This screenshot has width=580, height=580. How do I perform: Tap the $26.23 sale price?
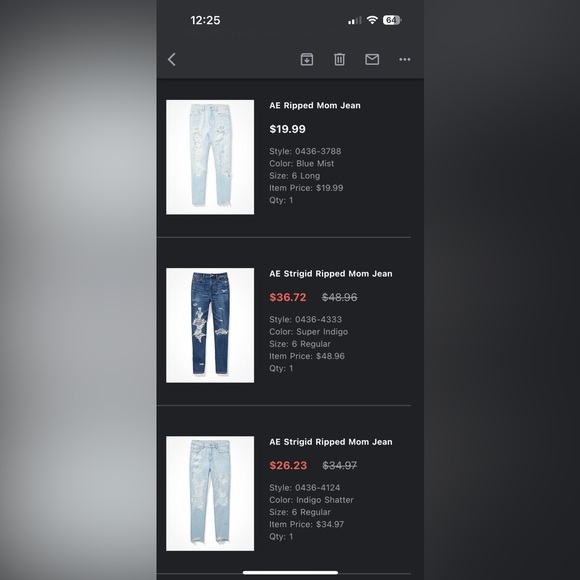pyautogui.click(x=288, y=465)
